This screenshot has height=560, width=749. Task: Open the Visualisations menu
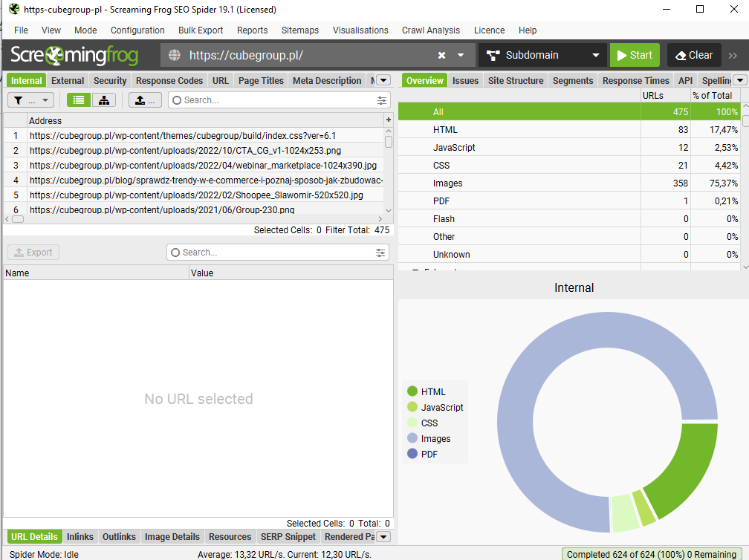pyautogui.click(x=360, y=30)
